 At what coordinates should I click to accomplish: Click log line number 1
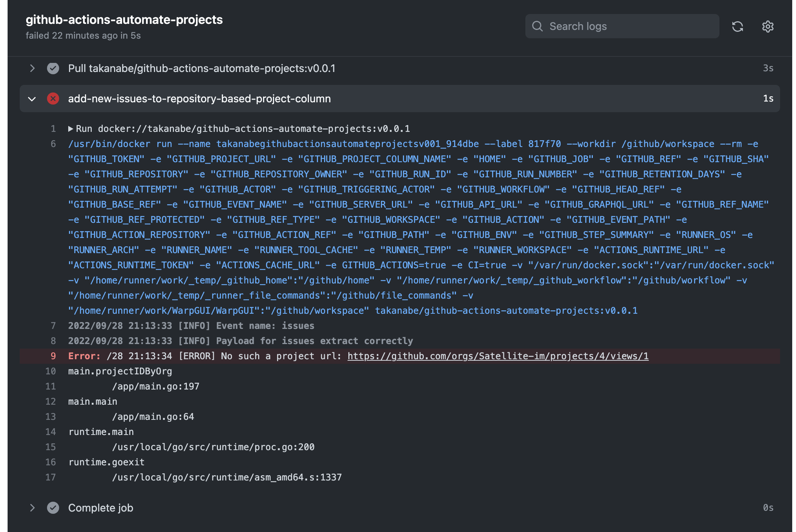coord(53,129)
